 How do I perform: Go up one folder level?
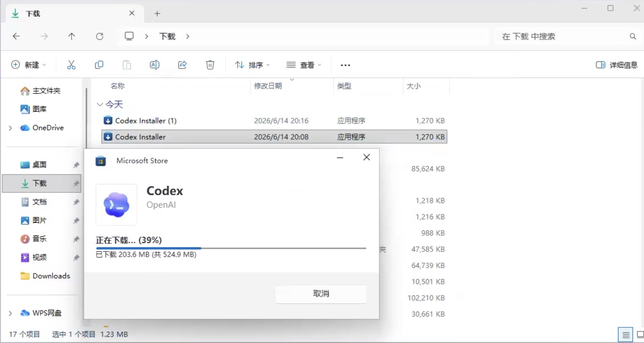pyautogui.click(x=72, y=36)
